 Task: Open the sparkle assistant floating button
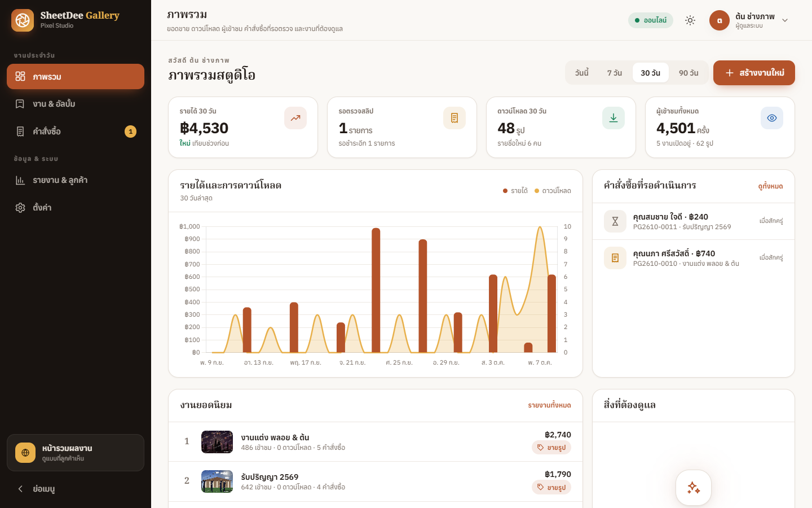point(694,488)
